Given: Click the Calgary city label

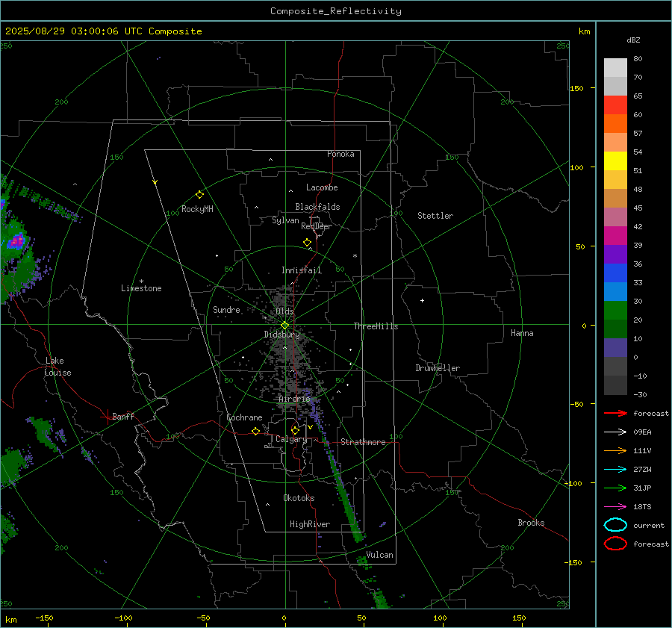Looking at the screenshot, I should pos(291,439).
